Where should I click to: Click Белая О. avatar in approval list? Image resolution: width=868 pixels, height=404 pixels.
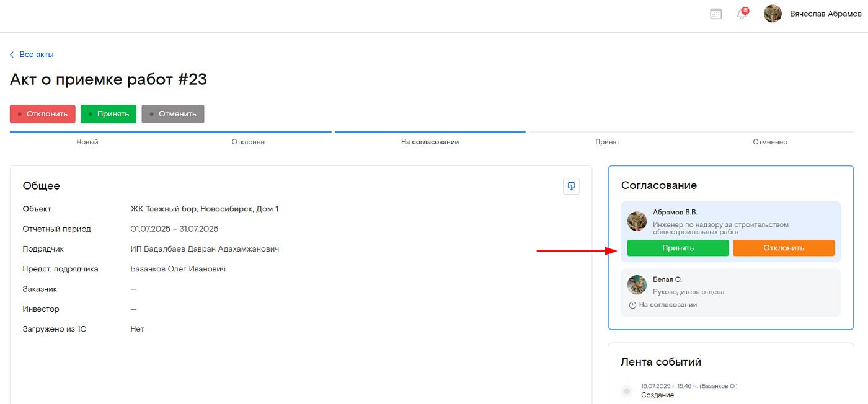[637, 285]
